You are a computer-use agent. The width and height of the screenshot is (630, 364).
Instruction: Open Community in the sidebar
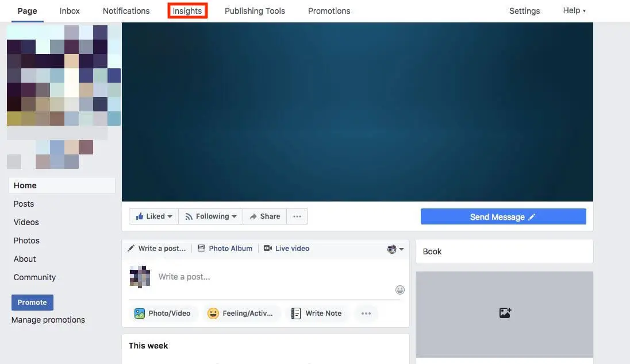(x=34, y=277)
